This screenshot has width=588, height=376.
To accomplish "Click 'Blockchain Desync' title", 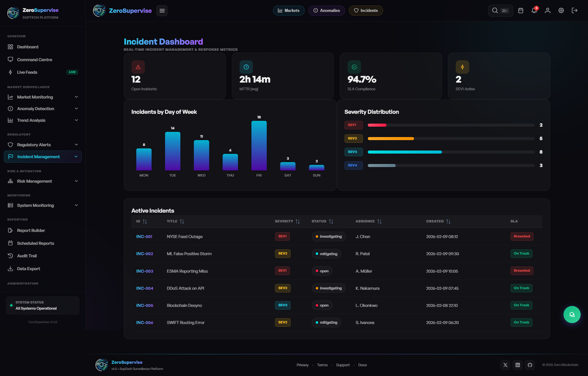I will (184, 305).
